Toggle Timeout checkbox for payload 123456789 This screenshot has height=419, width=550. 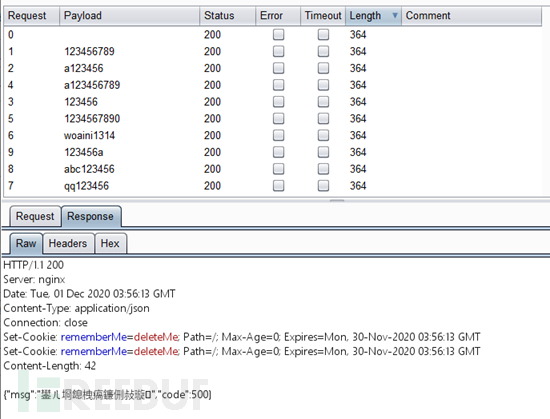tap(323, 51)
